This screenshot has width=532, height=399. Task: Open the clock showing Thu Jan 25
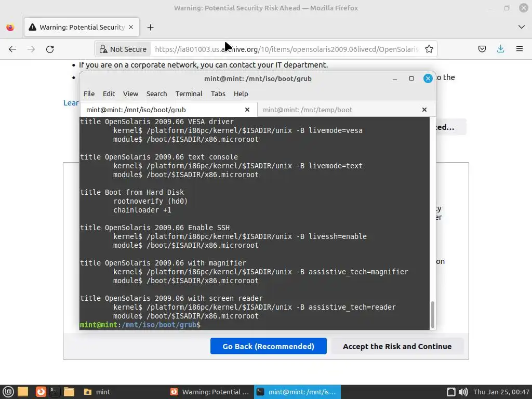click(x=501, y=392)
